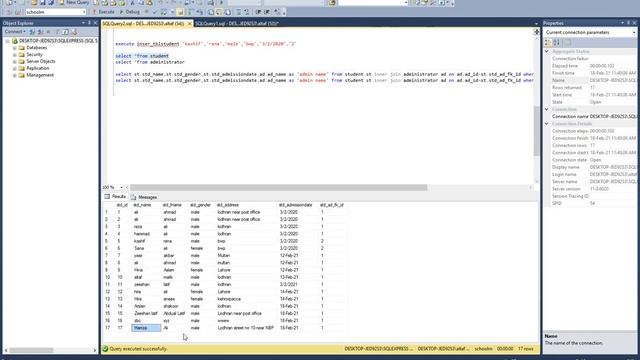Screen dimensions: 640x360
Task: Click Uncomment selected lines icon
Action: (247, 12)
